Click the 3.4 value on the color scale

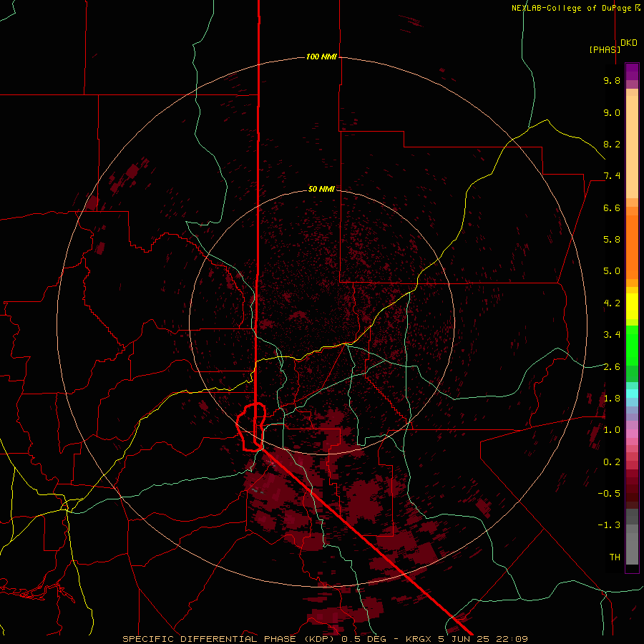(x=612, y=334)
